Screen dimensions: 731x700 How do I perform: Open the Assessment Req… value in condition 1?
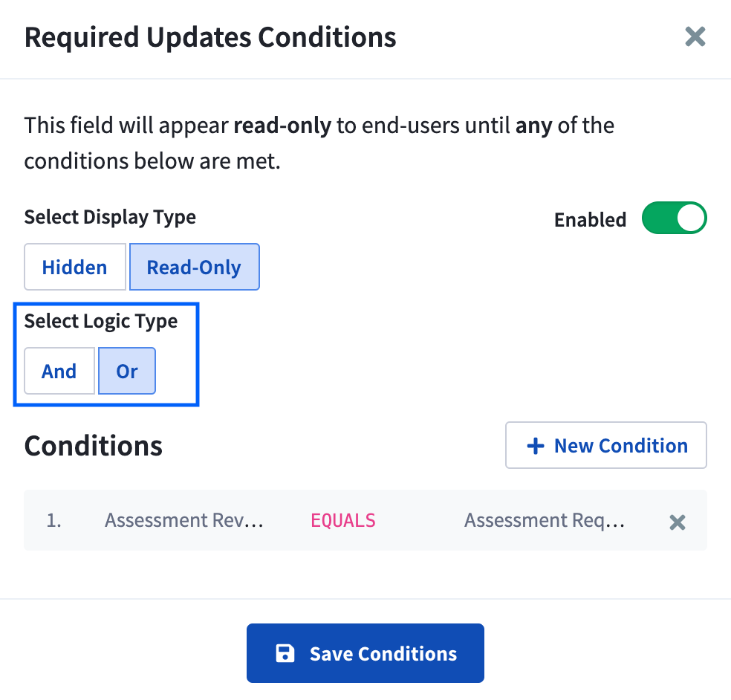pyautogui.click(x=545, y=521)
